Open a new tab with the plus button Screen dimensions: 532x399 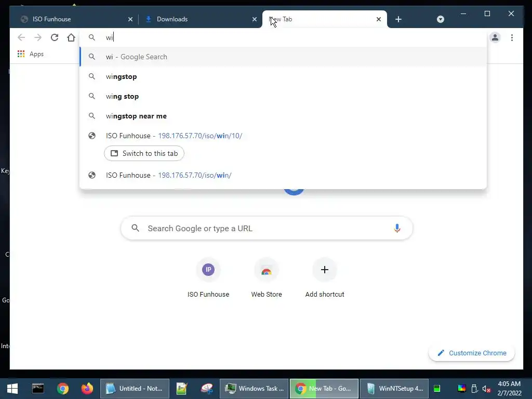coord(398,19)
